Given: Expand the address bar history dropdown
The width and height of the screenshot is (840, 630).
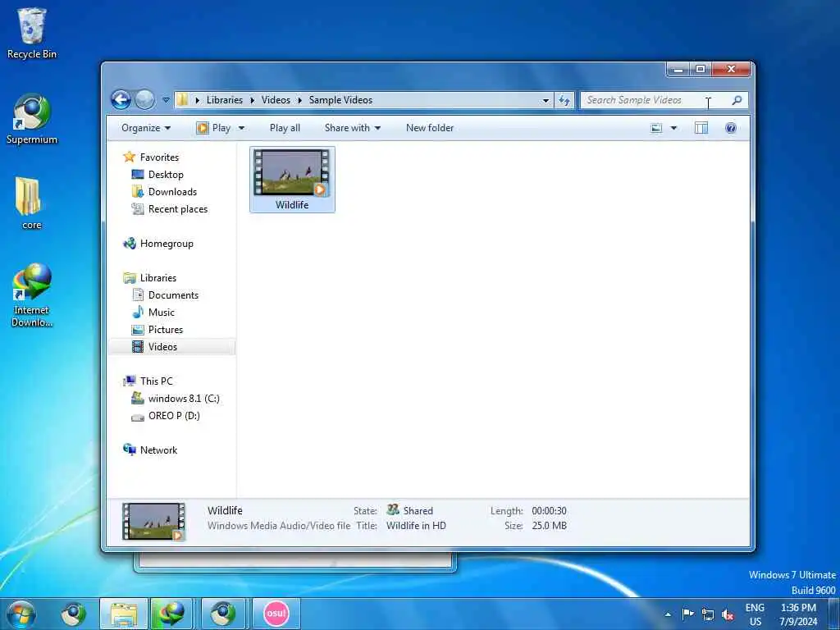Looking at the screenshot, I should [x=546, y=100].
